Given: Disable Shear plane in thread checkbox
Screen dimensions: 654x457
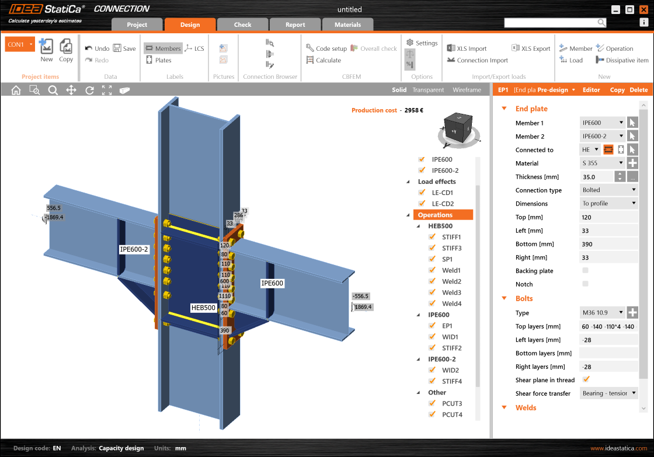Looking at the screenshot, I should tap(586, 380).
